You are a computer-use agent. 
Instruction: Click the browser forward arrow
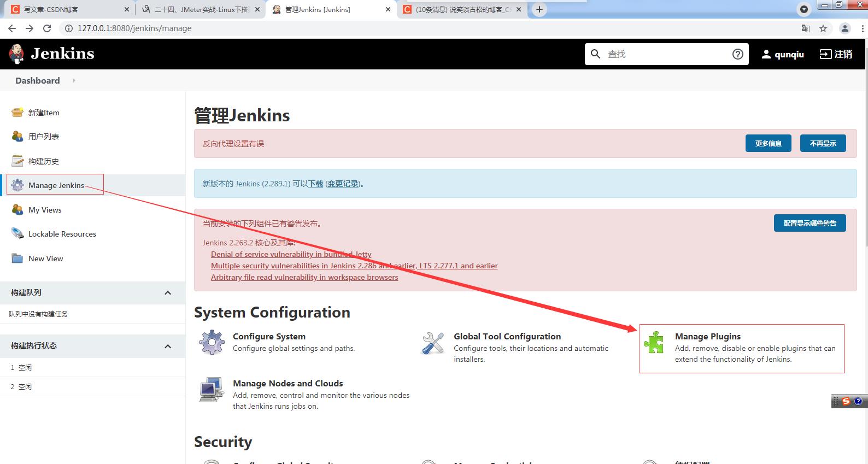tap(30, 28)
